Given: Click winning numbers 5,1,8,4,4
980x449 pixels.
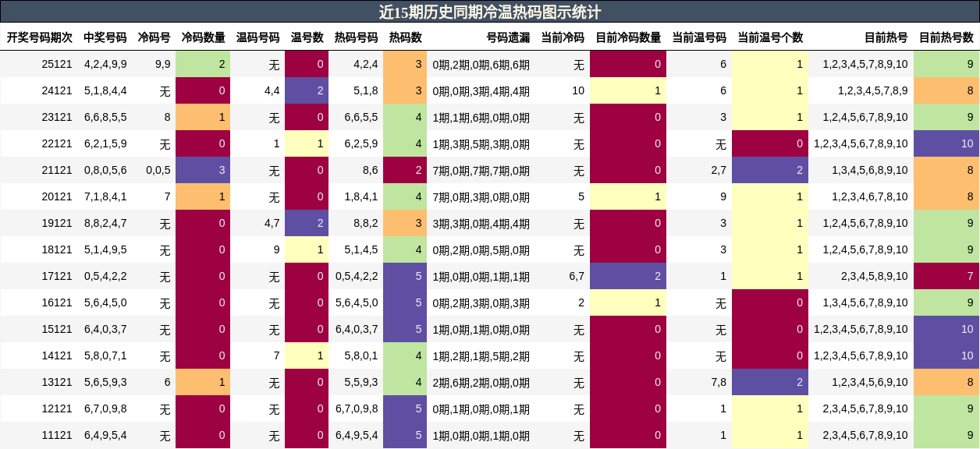Looking at the screenshot, I should coord(105,90).
